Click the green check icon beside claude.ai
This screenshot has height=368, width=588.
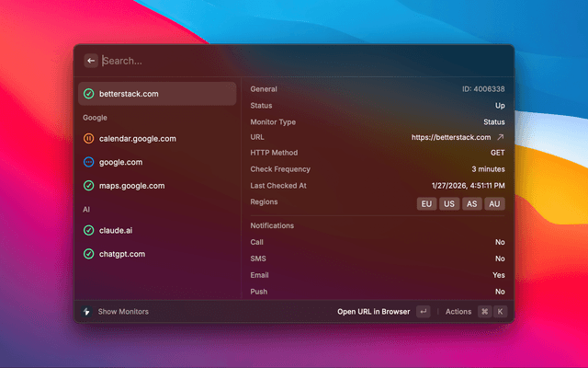[x=88, y=230]
